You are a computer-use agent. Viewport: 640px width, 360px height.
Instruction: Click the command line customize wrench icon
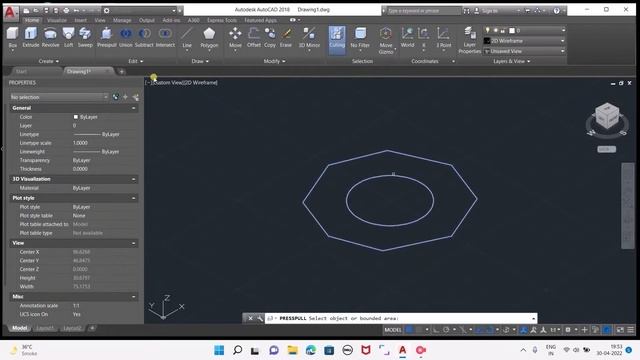coord(260,318)
